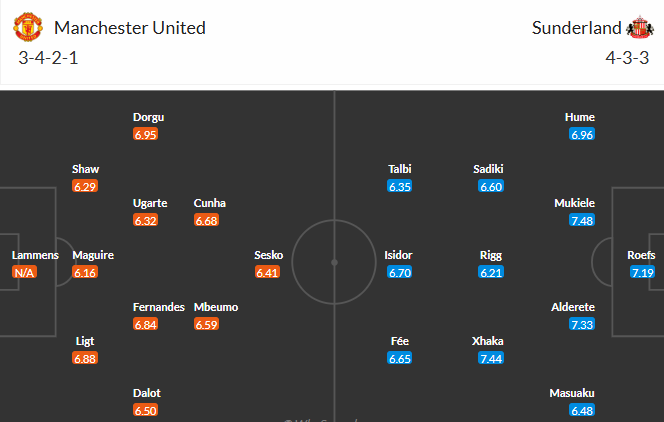The width and height of the screenshot is (664, 422).
Task: Select player Mbeumo in the lineup
Action: pyautogui.click(x=217, y=307)
